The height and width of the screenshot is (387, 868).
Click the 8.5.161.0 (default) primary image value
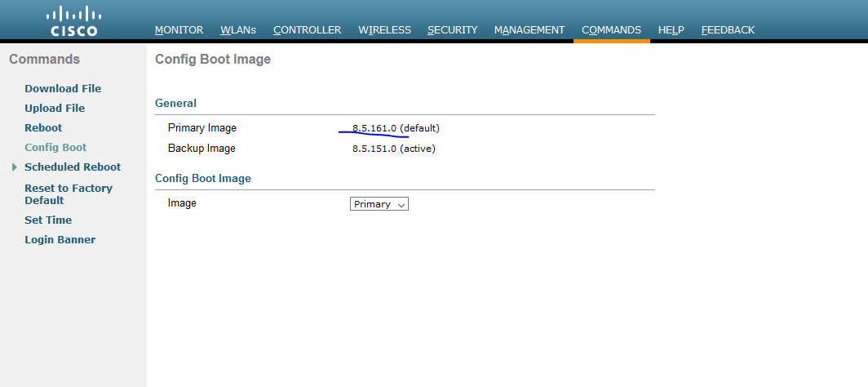pos(396,128)
